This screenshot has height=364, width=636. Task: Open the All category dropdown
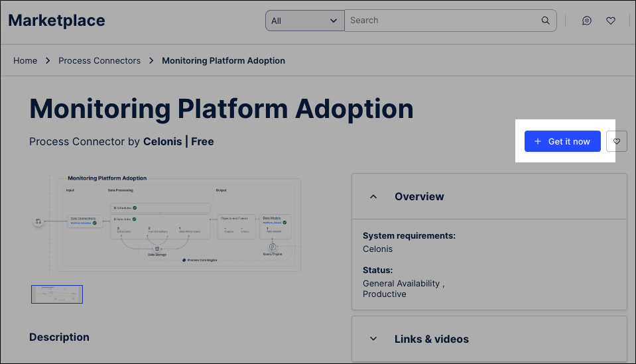click(x=304, y=21)
